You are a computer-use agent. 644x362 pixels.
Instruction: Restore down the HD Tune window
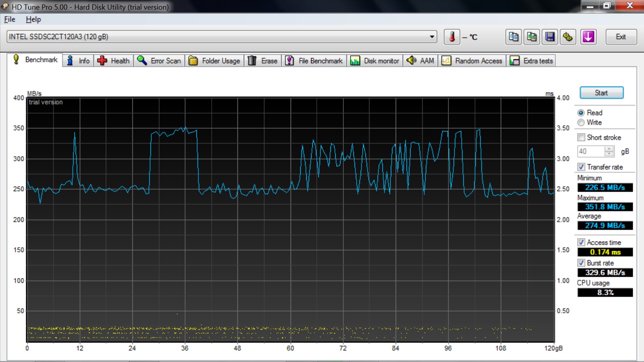(x=607, y=5)
